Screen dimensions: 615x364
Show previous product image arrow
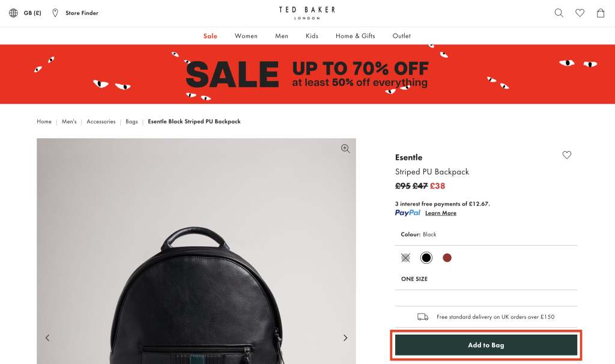point(47,338)
